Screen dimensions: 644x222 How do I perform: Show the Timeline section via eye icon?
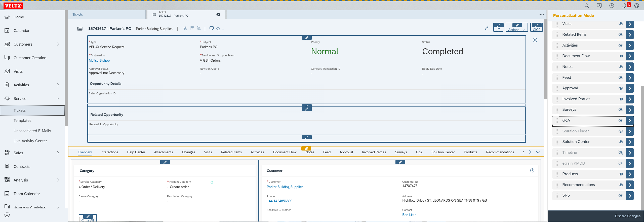click(621, 153)
